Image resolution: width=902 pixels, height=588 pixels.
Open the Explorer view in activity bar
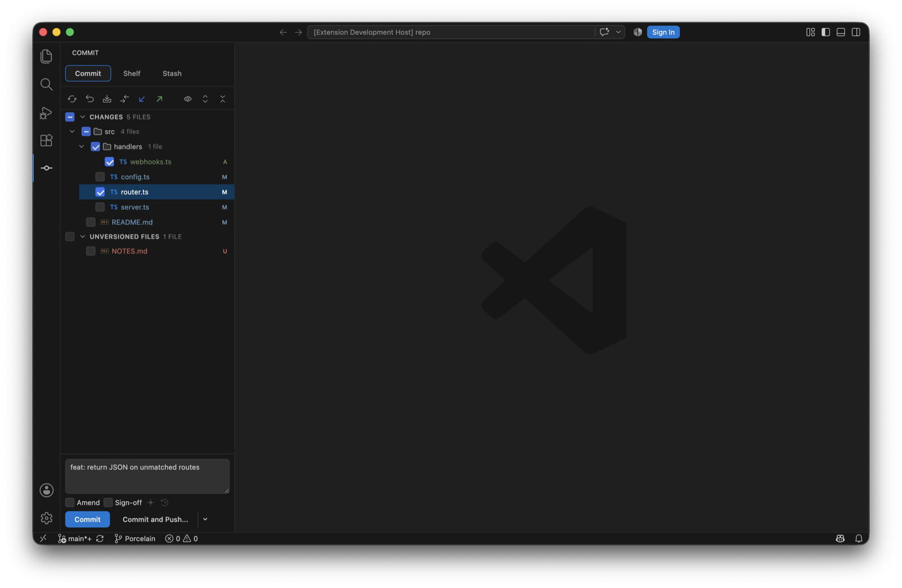tap(47, 56)
